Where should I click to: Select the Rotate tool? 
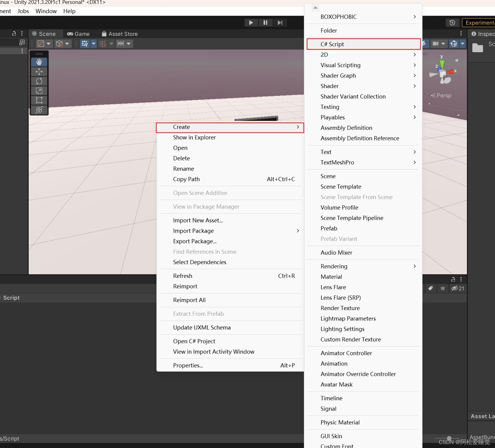[x=39, y=81]
